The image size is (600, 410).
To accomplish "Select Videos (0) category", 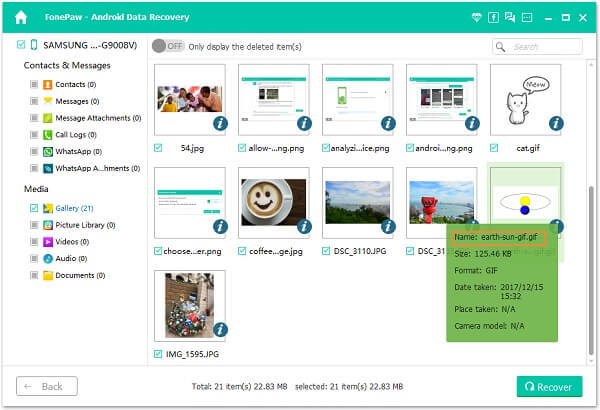I will point(72,242).
